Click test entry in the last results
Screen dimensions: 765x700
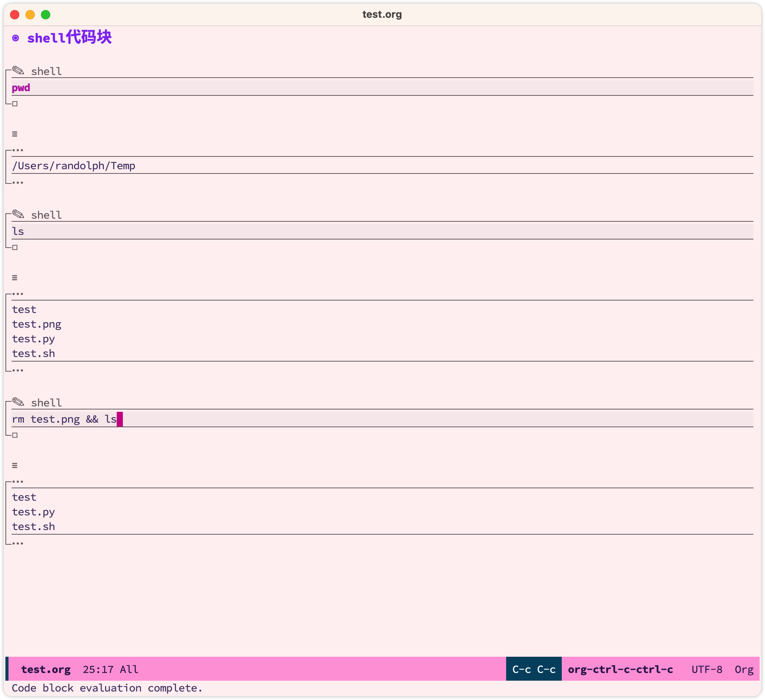(24, 498)
